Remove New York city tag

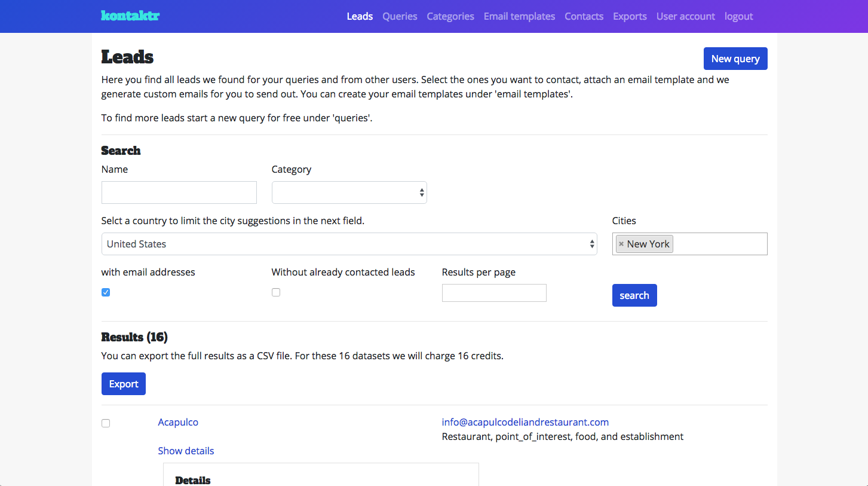[x=621, y=244]
